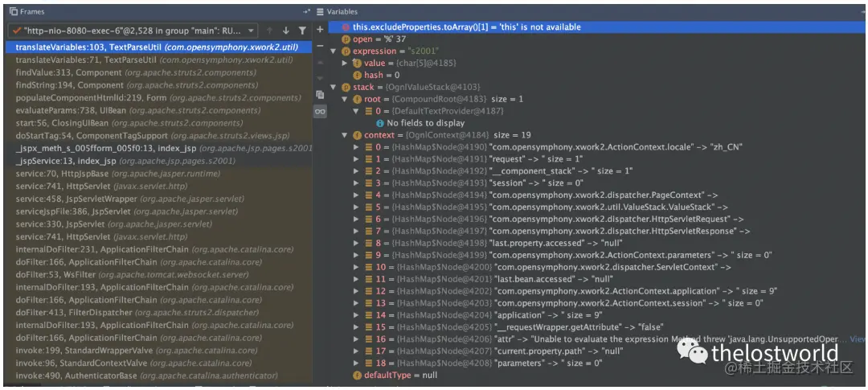The image size is (868, 390).
Task: Collapse the stack OgnlValueStack node
Action: (x=334, y=87)
